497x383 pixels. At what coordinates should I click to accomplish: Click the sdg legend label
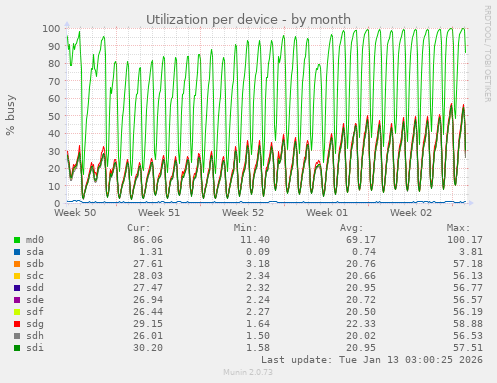[x=35, y=324]
